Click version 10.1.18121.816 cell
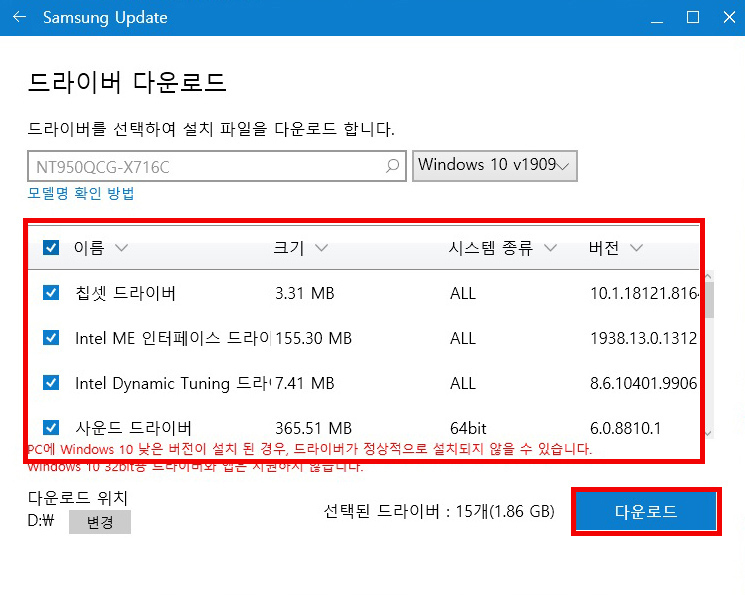The height and width of the screenshot is (595, 745). [x=644, y=293]
